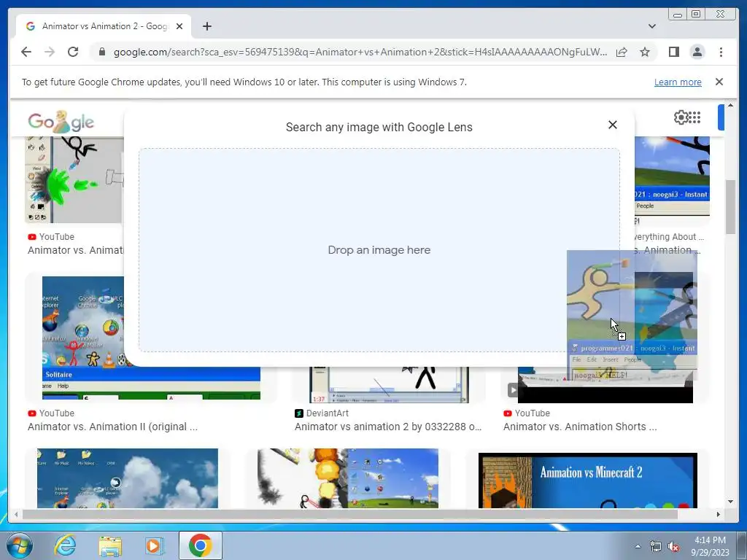This screenshot has height=560, width=747.
Task: Open the Google apps grid
Action: [x=694, y=117]
